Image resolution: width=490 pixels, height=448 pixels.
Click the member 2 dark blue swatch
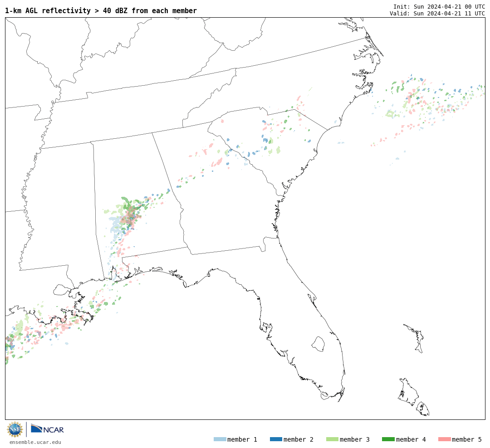[276, 439]
